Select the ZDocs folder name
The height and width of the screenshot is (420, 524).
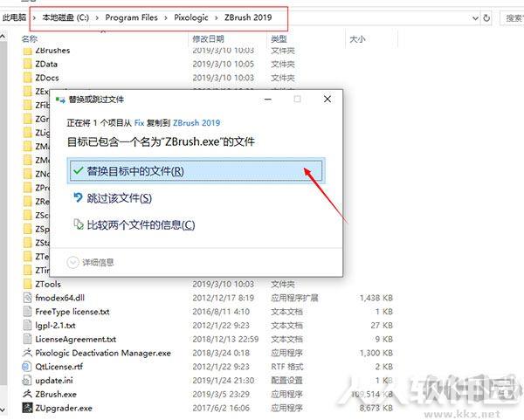point(47,78)
